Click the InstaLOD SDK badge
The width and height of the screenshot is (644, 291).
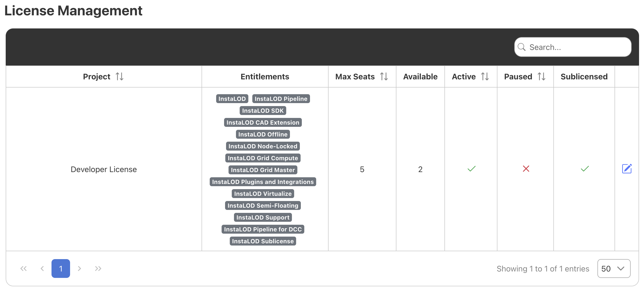tap(263, 111)
